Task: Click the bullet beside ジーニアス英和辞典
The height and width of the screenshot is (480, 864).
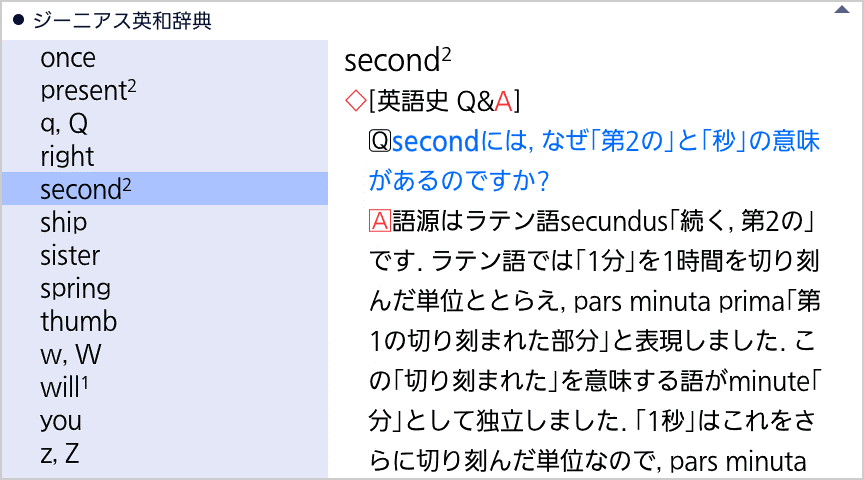Action: (x=18, y=21)
